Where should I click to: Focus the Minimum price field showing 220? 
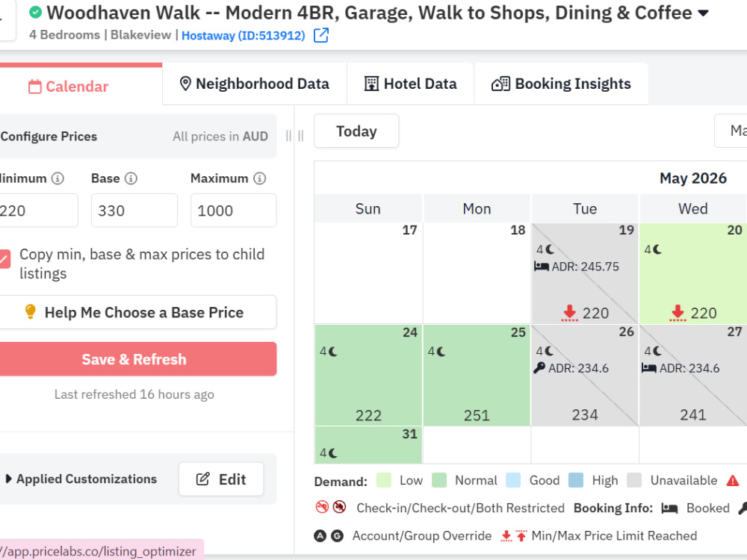(x=38, y=211)
